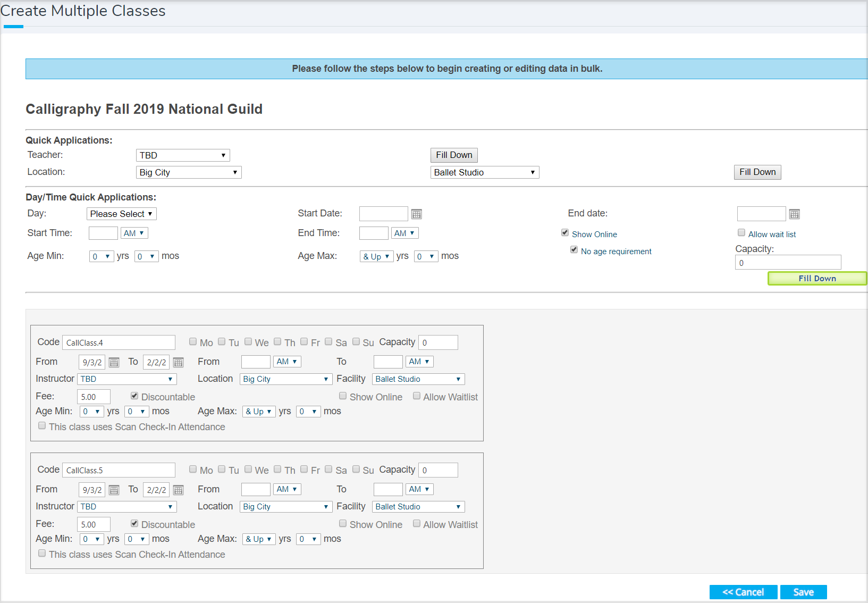Open Start Date calendar picker in Quick Applications
The height and width of the screenshot is (603, 868).
[x=416, y=214]
